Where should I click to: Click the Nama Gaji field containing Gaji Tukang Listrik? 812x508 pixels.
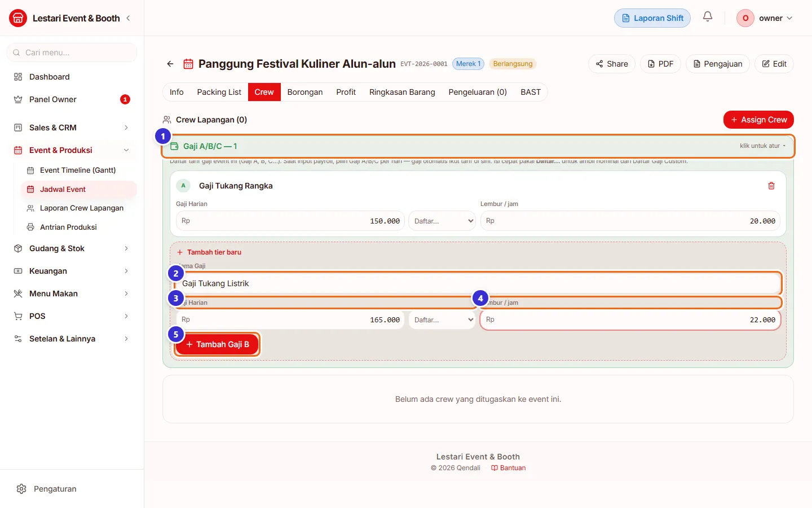pos(478,283)
